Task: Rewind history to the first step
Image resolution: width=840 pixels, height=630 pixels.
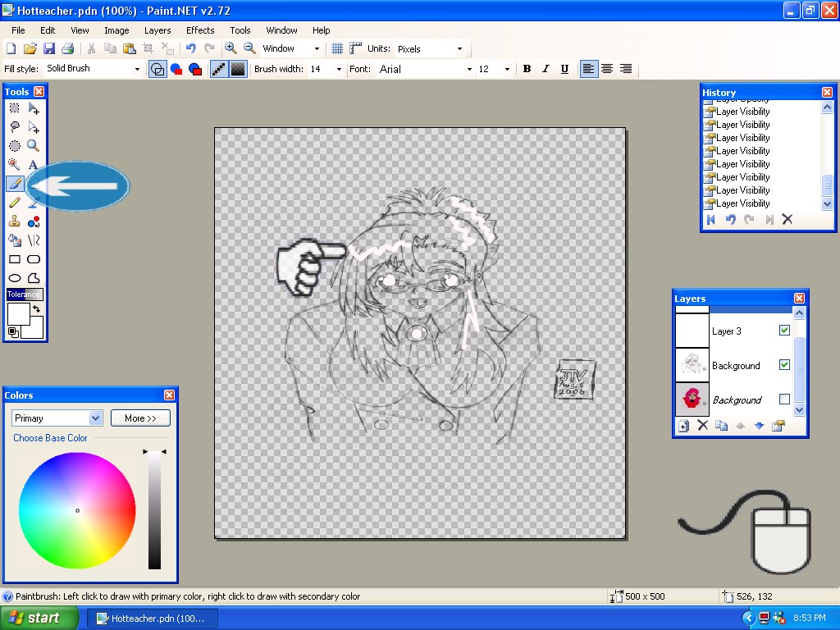Action: (x=711, y=219)
